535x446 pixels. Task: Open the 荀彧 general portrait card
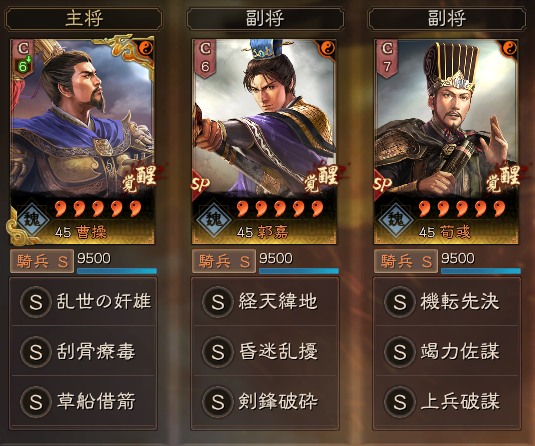click(x=446, y=141)
